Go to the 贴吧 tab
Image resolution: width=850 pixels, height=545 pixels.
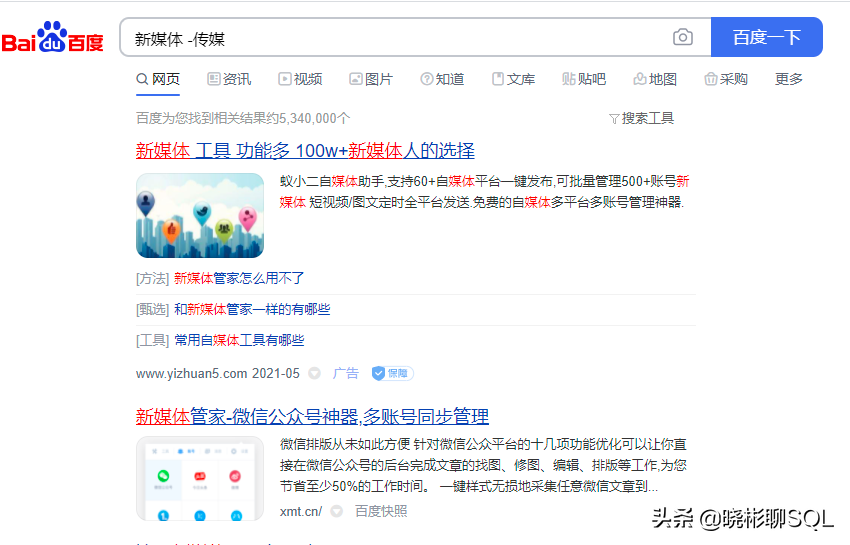click(x=584, y=79)
